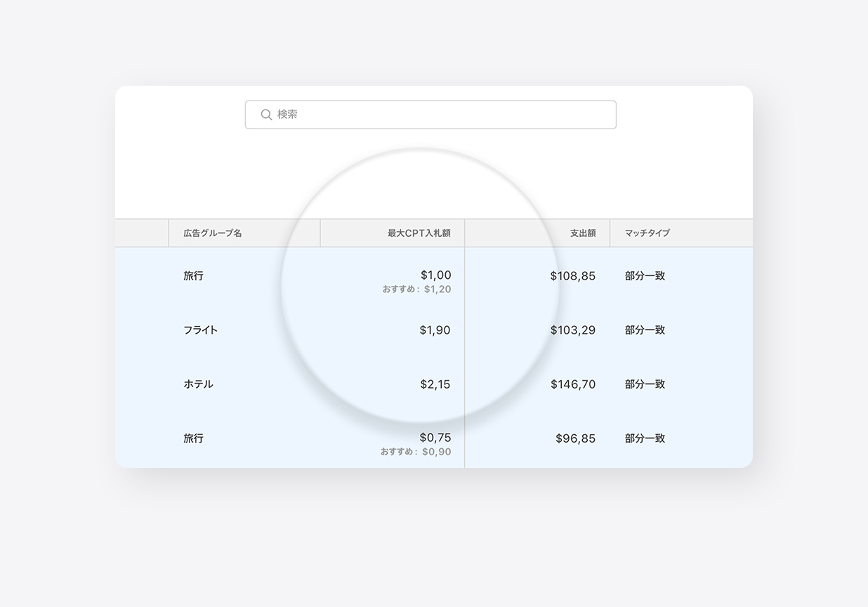Apply the おすすめ $1,20 bid suggestion
The width and height of the screenshot is (868, 607).
tap(417, 289)
